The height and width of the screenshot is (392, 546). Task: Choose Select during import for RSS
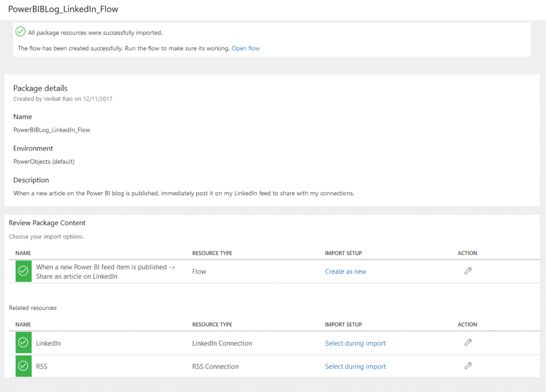[355, 366]
